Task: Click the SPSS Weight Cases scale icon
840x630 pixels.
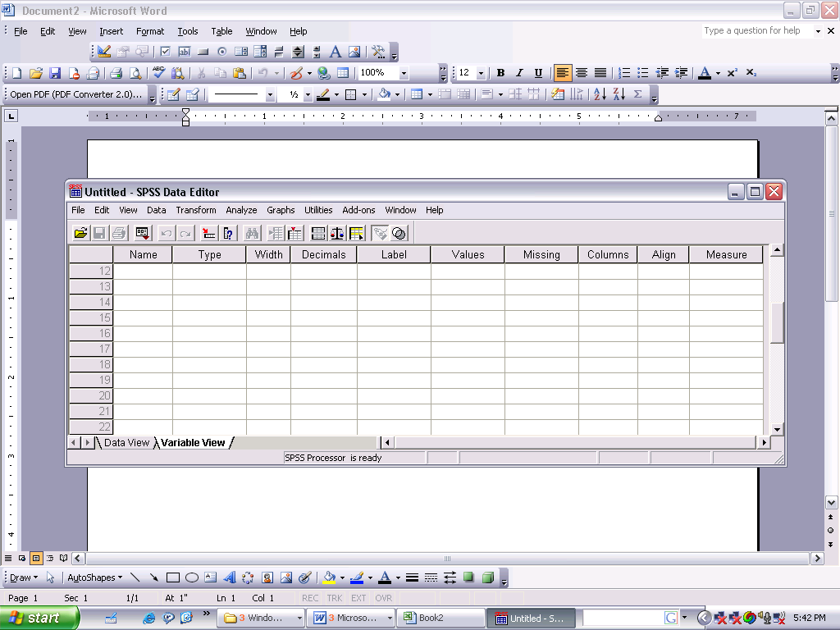Action: tap(337, 233)
